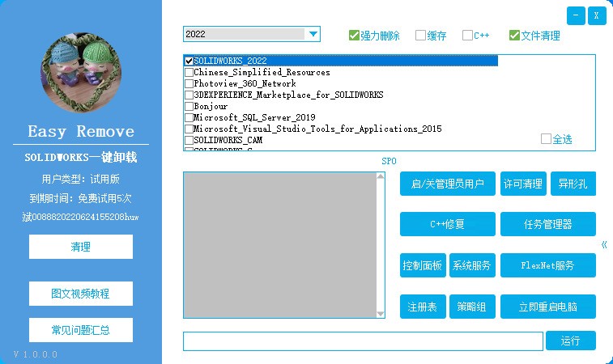The width and height of the screenshot is (613, 364).
Task: Check 3DEXPERIENCE_Marketplace_for_SOLIDWORKS item
Action: (189, 95)
